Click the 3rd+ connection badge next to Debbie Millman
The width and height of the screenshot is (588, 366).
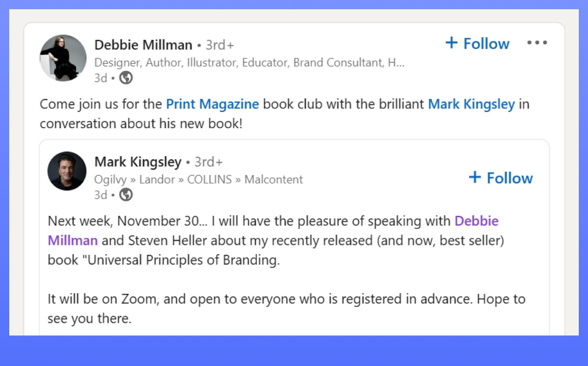click(x=219, y=45)
